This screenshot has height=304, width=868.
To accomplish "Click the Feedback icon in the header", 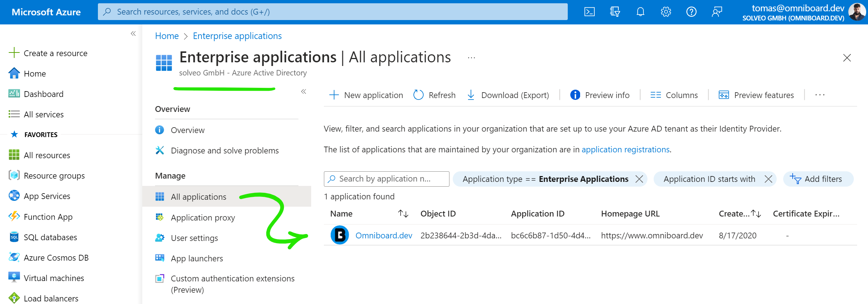I will 717,12.
